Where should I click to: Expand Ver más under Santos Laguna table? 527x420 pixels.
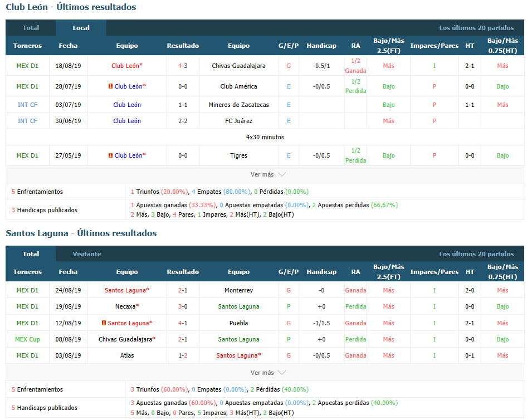(x=268, y=373)
